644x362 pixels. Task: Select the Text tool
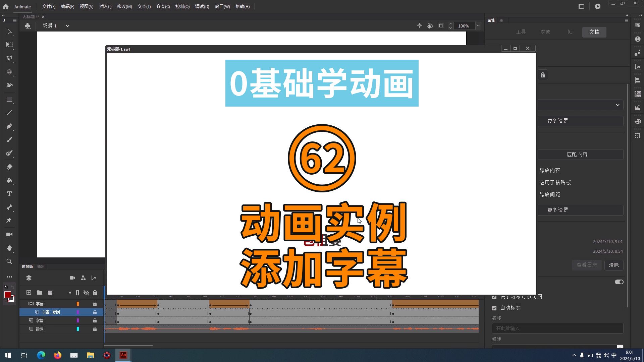[9, 194]
